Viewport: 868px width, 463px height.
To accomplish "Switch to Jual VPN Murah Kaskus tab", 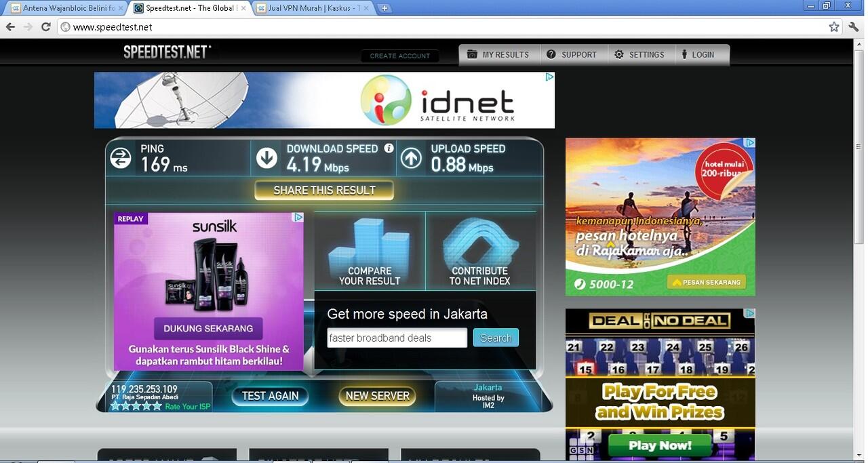I will click(x=313, y=8).
